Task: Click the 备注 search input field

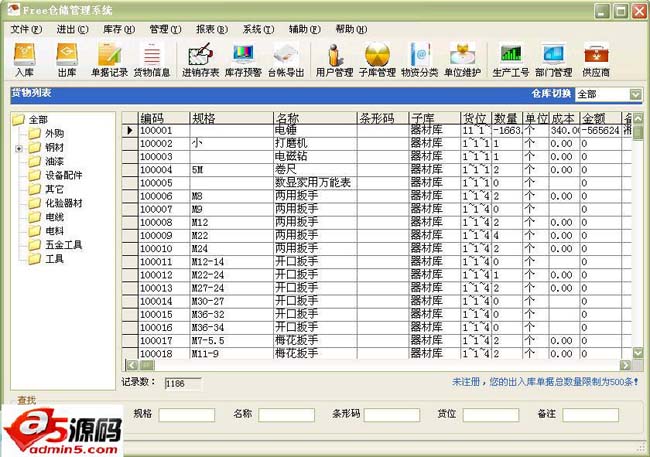Action: click(x=591, y=415)
